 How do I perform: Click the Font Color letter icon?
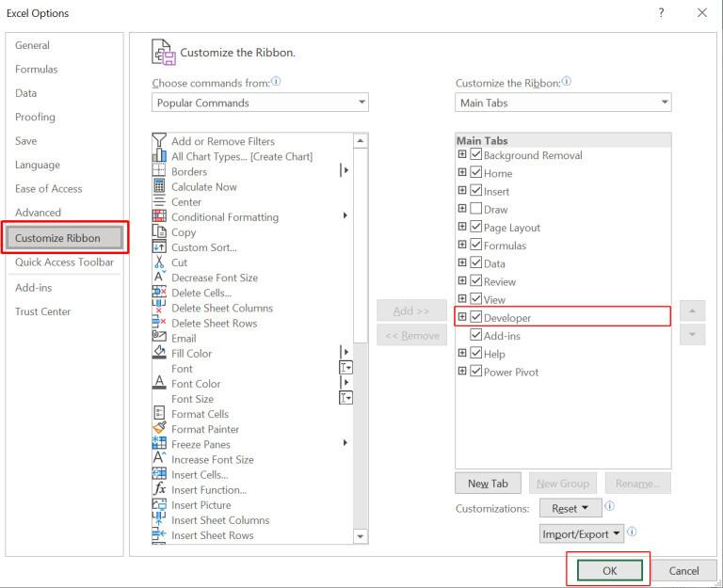pyautogui.click(x=159, y=383)
